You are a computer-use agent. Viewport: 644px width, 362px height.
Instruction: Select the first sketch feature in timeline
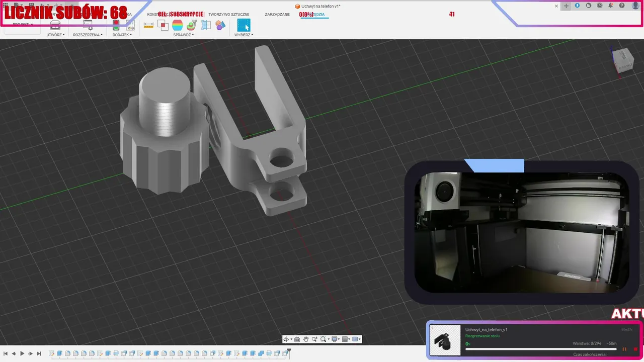tap(52, 353)
